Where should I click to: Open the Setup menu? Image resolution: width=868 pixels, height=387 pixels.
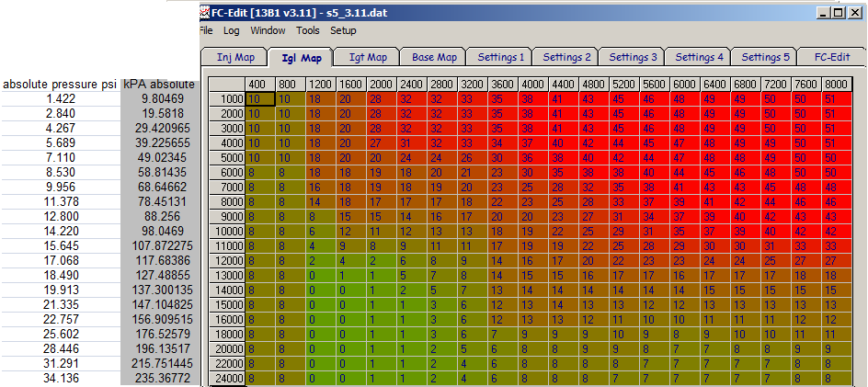click(x=343, y=30)
